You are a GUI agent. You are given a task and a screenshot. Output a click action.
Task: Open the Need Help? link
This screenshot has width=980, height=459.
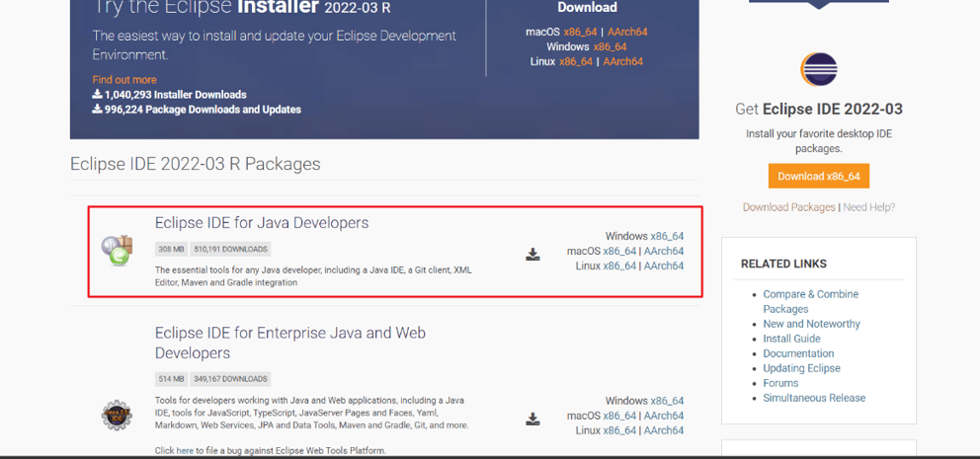(x=868, y=207)
